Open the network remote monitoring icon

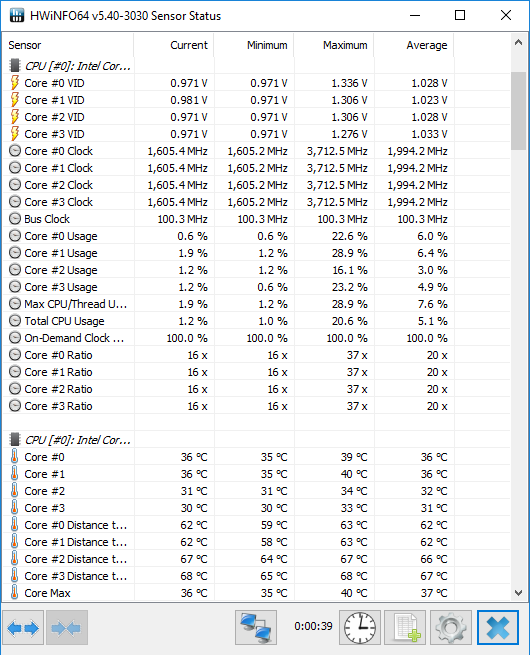256,627
